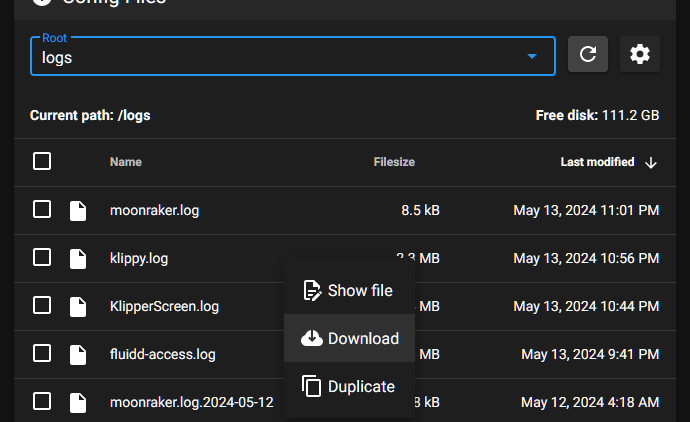Click the moonraker.log file icon
Image resolution: width=690 pixels, height=422 pixels.
(78, 210)
